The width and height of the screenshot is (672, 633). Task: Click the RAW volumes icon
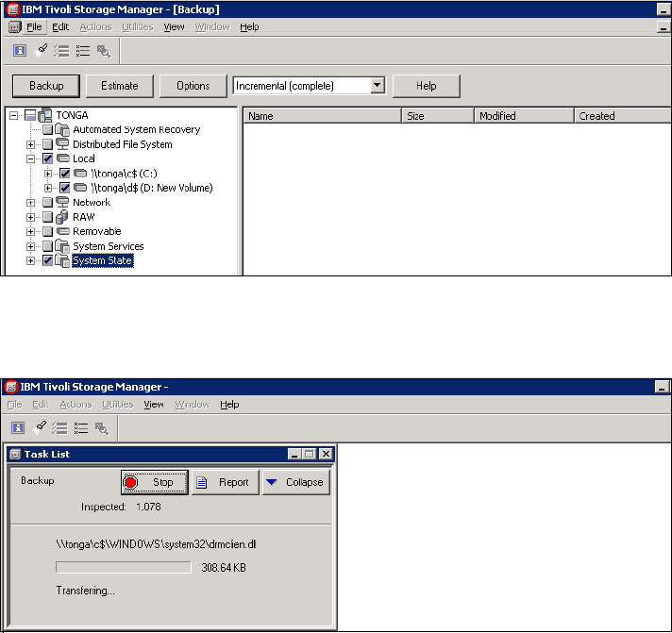pyautogui.click(x=62, y=217)
